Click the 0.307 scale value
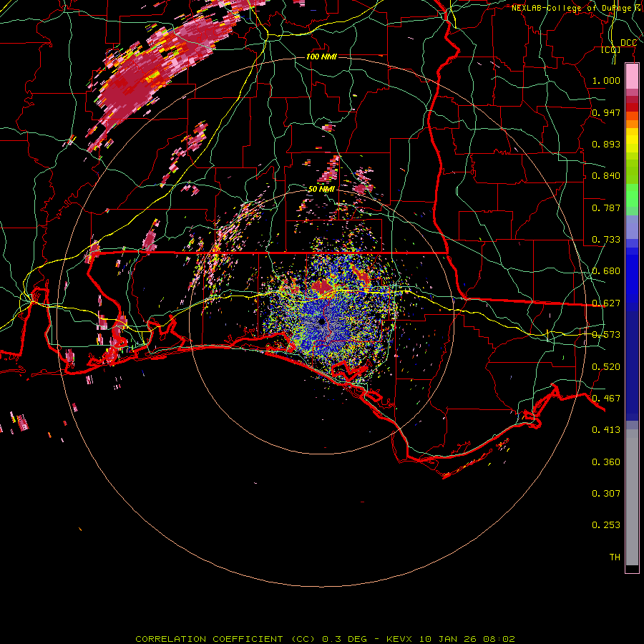644x644 pixels. (606, 494)
